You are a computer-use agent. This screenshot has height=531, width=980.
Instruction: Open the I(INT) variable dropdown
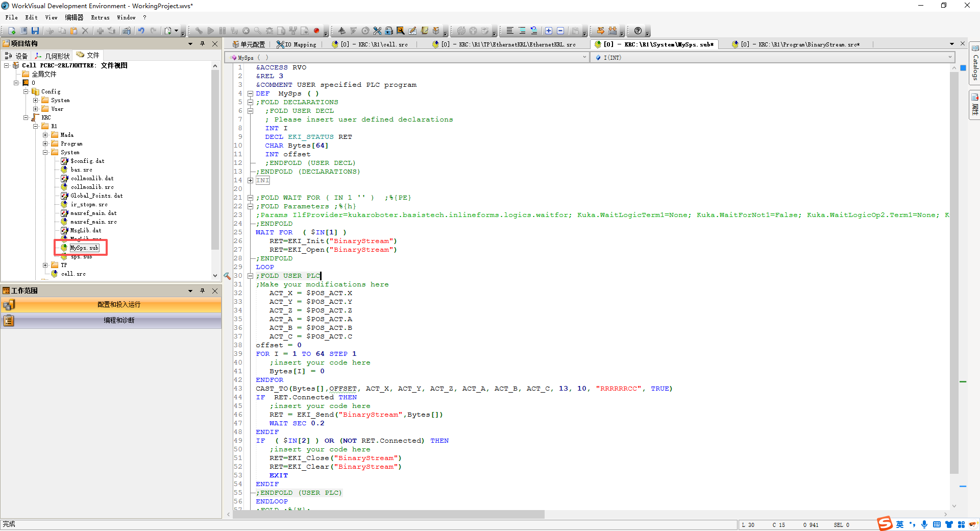(950, 57)
